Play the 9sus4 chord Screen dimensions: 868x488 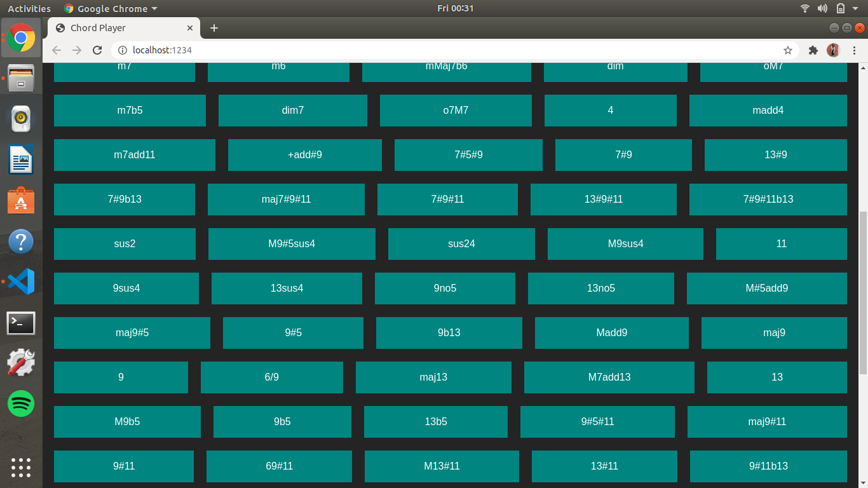click(126, 288)
